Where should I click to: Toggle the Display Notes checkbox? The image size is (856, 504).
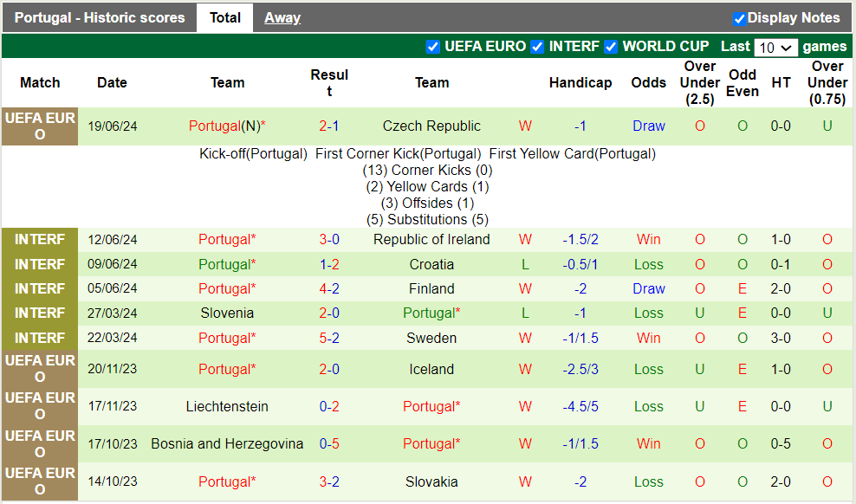pos(739,18)
